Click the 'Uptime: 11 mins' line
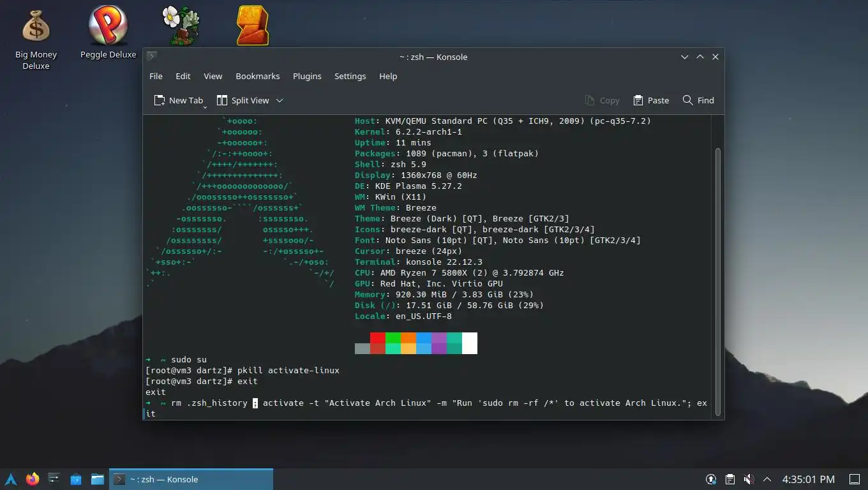The height and width of the screenshot is (490, 868). (393, 142)
